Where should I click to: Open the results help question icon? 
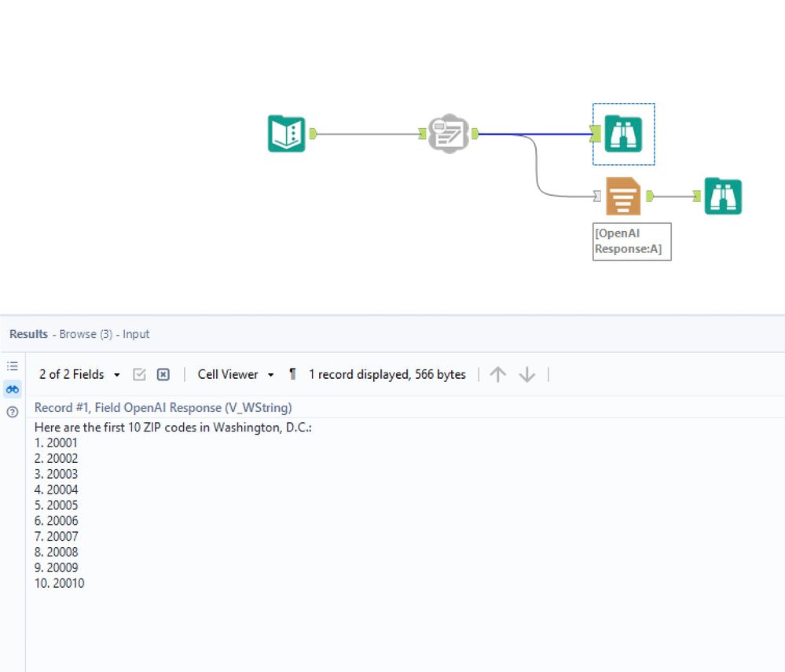point(13,412)
